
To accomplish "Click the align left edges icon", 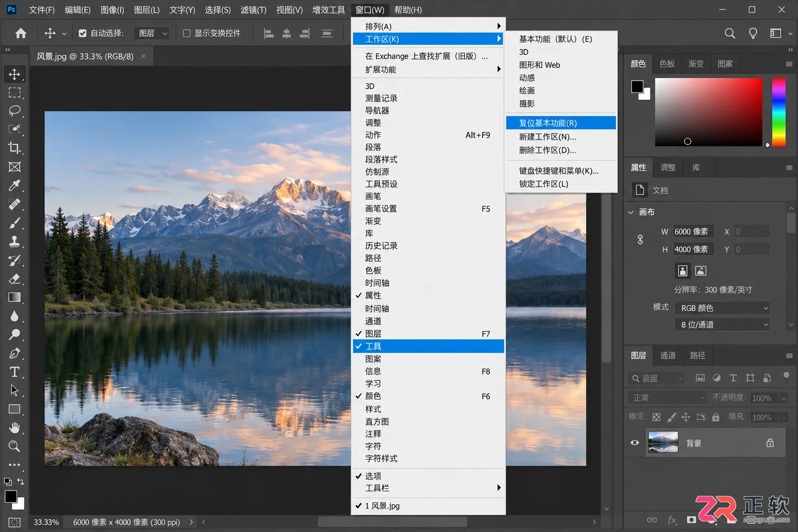I will click(x=269, y=34).
